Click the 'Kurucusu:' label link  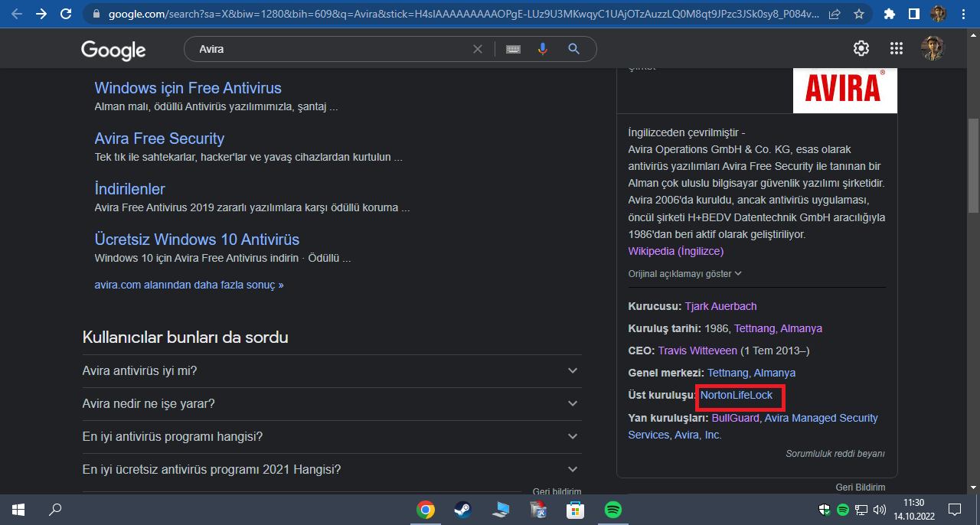click(655, 306)
